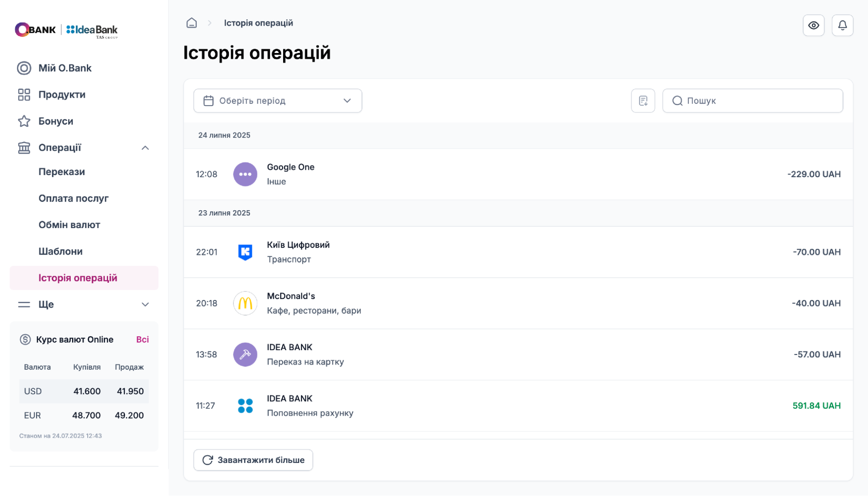This screenshot has width=868, height=496.
Task: Click the IDEA BANK four-dot deposit icon
Action: coord(245,406)
